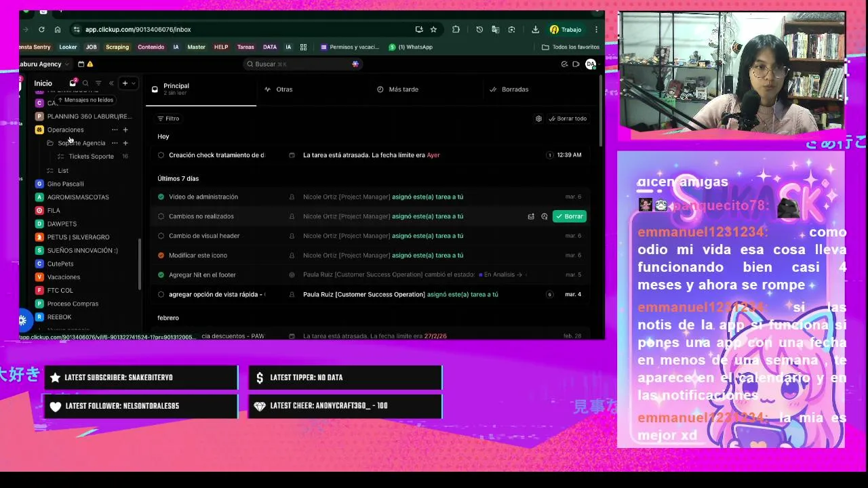Click the video clip icon beside avatar
The height and width of the screenshot is (488, 868).
coord(576,64)
